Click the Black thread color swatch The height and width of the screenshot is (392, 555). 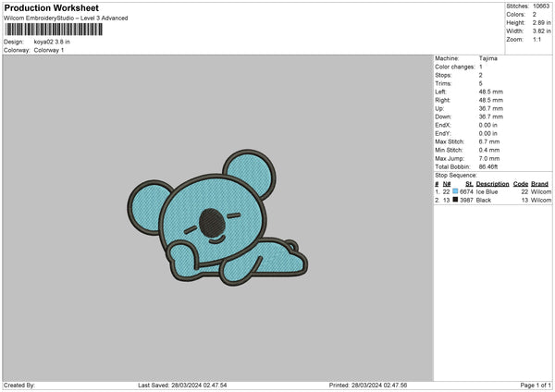(x=455, y=200)
